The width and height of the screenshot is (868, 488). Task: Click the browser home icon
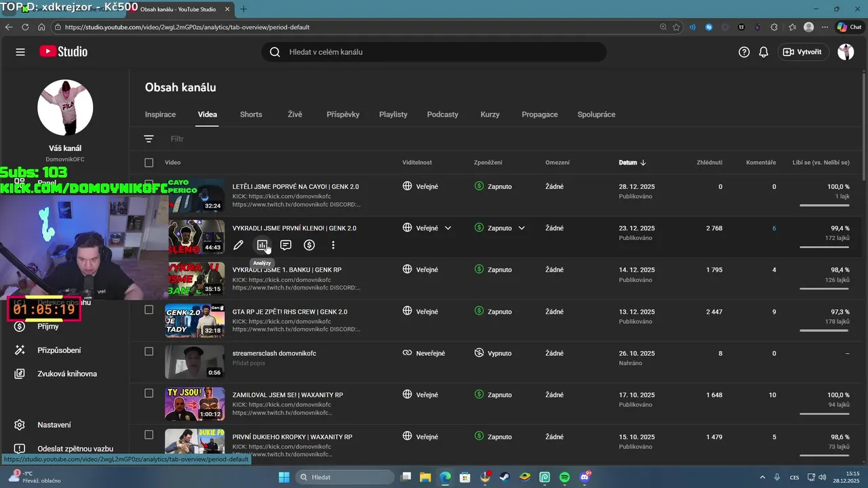[41, 27]
